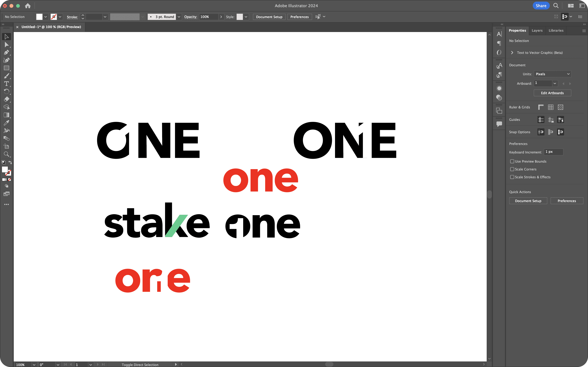Select the Rectangle tool
The width and height of the screenshot is (588, 367).
click(x=7, y=68)
